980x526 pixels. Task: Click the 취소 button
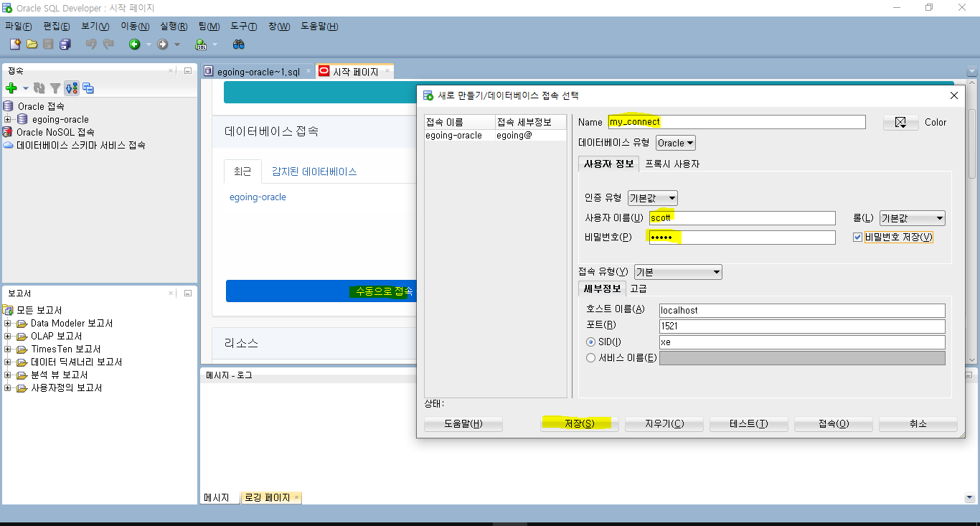pyautogui.click(x=918, y=424)
